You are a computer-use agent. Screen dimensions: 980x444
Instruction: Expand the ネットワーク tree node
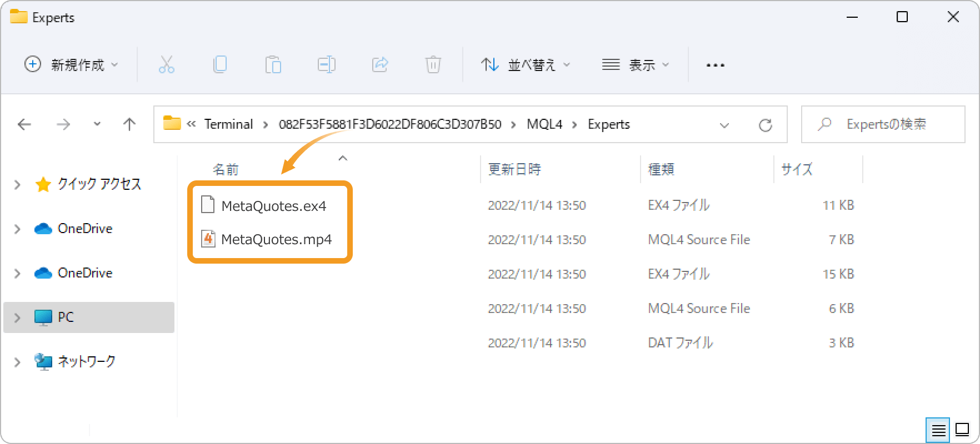17,362
